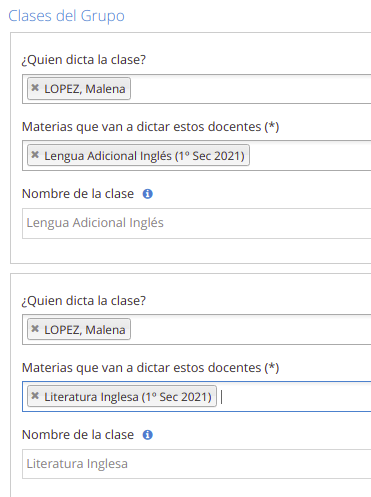Click the first ¿Quien dicta la clase? label

tap(84, 60)
